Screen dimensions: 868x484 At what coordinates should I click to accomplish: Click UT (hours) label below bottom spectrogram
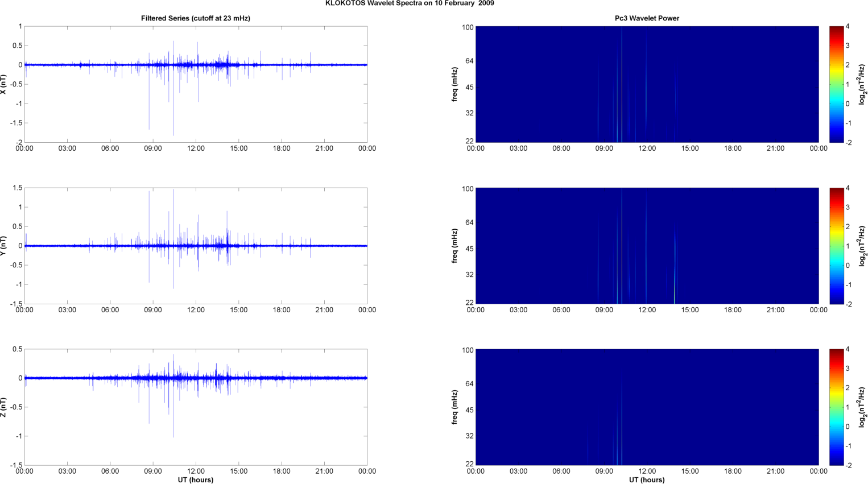647,479
